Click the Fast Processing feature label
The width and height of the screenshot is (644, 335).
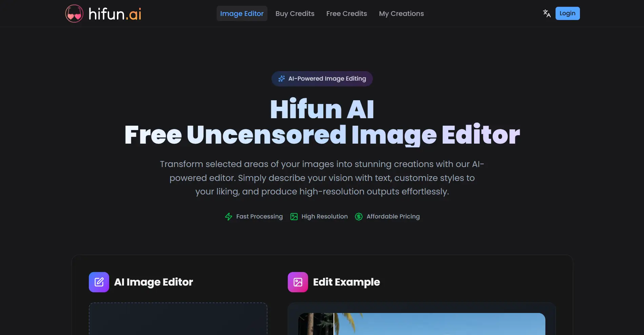[259, 216]
